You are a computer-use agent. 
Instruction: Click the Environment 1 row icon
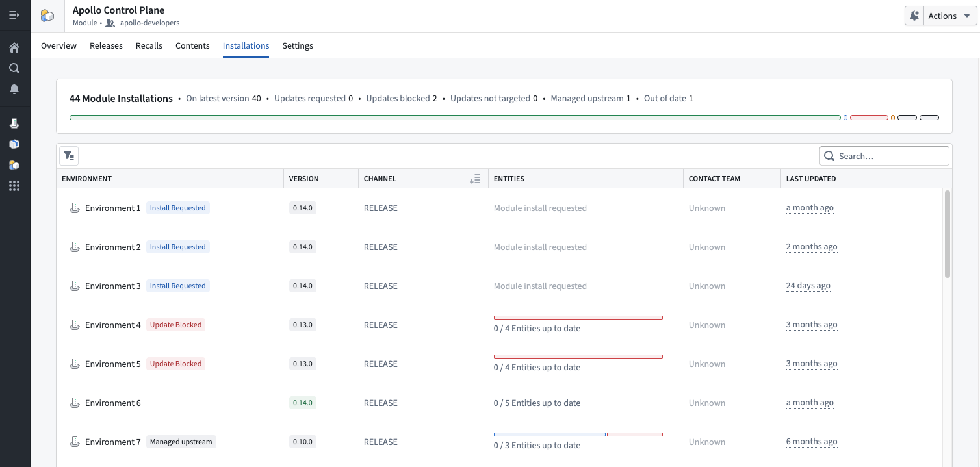75,208
